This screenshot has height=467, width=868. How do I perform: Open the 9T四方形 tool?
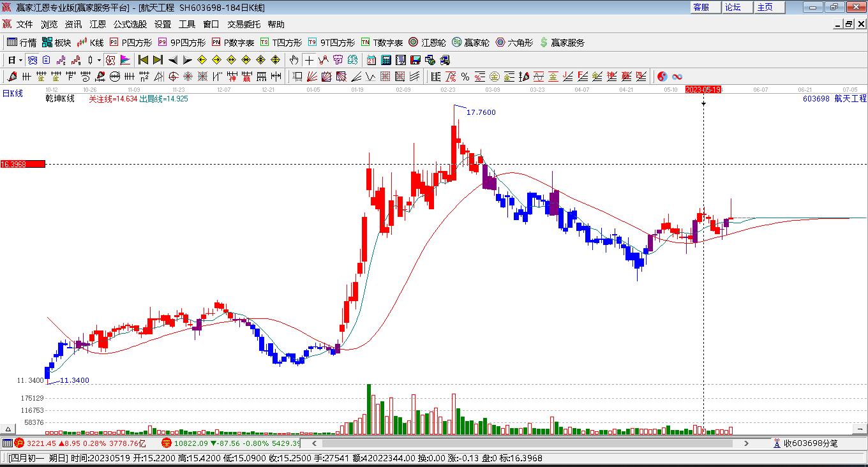331,43
